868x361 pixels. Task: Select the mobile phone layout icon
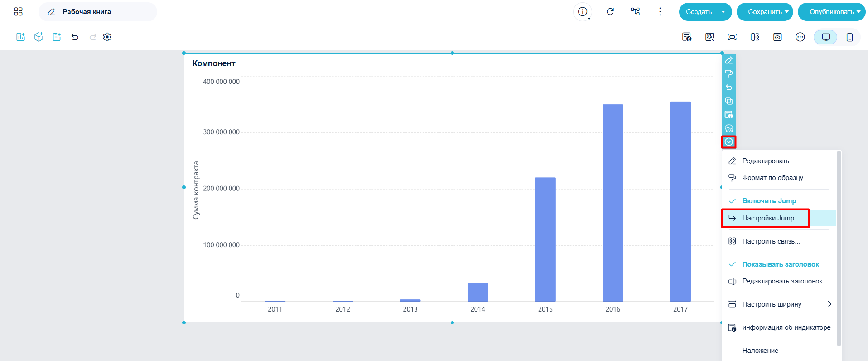tap(849, 37)
